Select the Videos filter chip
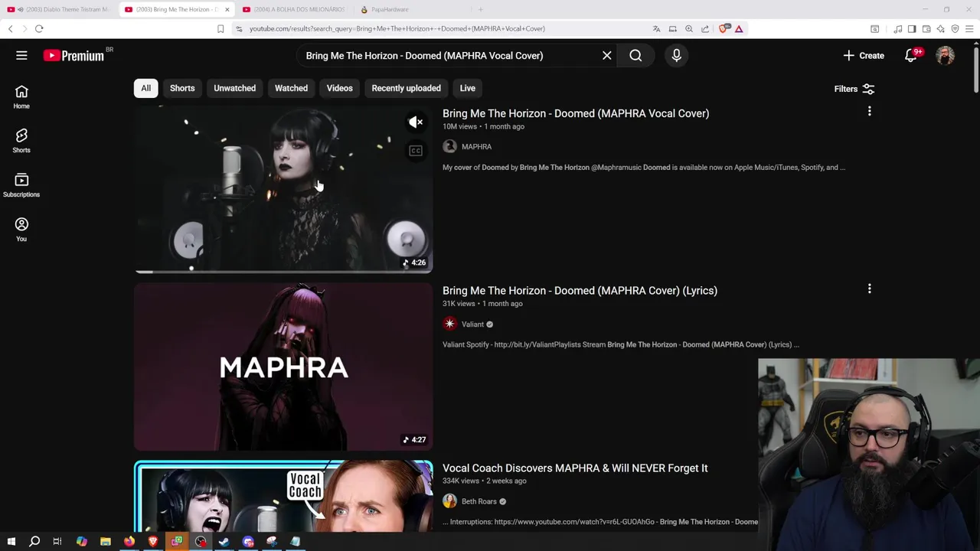This screenshot has width=980, height=551. pyautogui.click(x=339, y=88)
